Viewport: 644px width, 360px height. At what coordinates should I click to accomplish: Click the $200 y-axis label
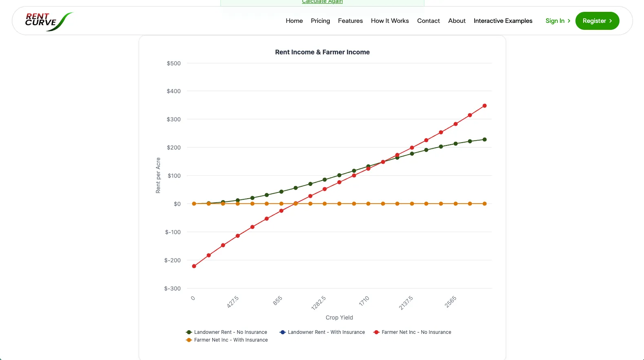173,148
